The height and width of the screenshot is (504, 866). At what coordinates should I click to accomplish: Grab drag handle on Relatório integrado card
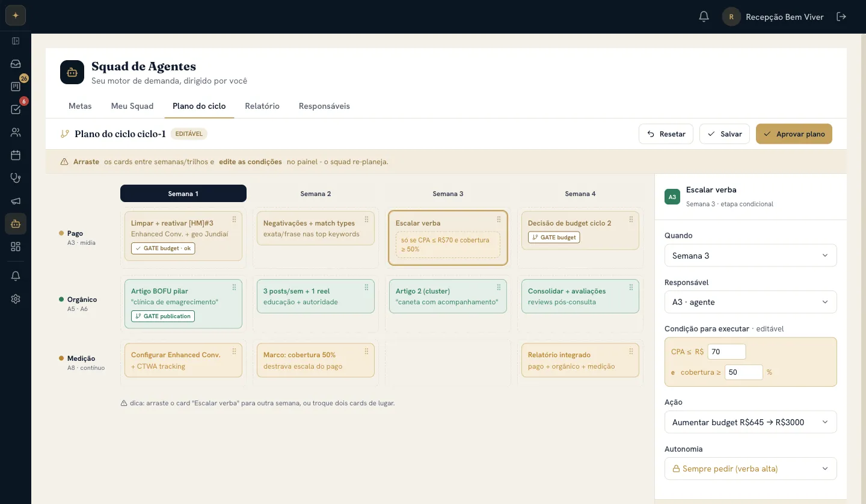pyautogui.click(x=631, y=351)
